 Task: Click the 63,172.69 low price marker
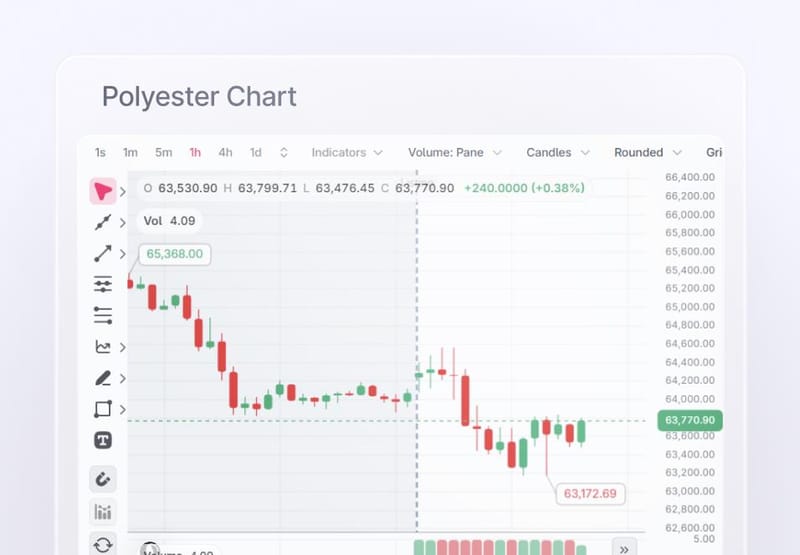[x=590, y=494]
